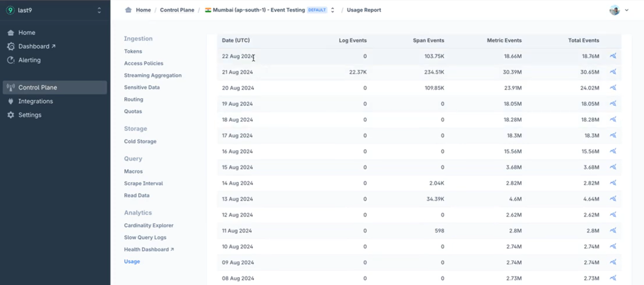Open Sensitive Data settings
Viewport: 644px width, 285px height.
coord(142,87)
